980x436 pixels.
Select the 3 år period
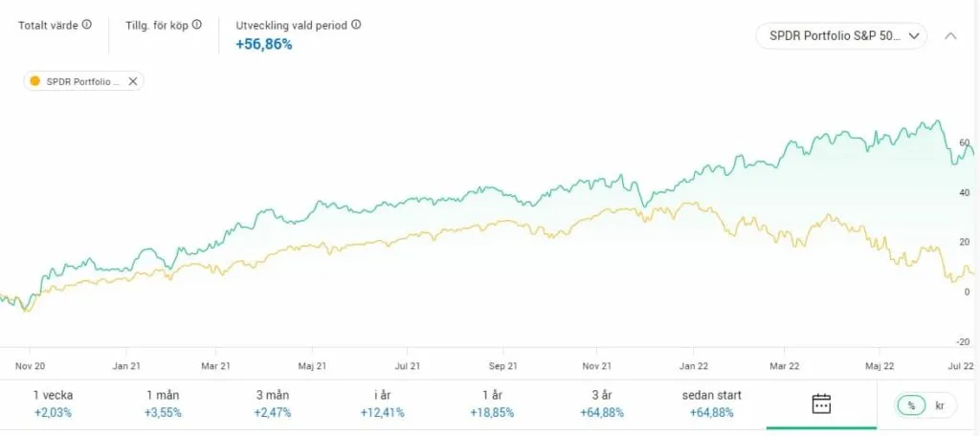pos(602,403)
